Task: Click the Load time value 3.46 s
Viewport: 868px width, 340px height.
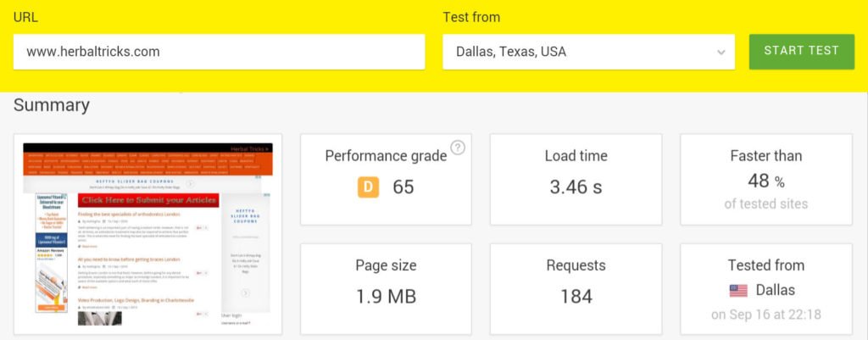Action: click(x=576, y=187)
